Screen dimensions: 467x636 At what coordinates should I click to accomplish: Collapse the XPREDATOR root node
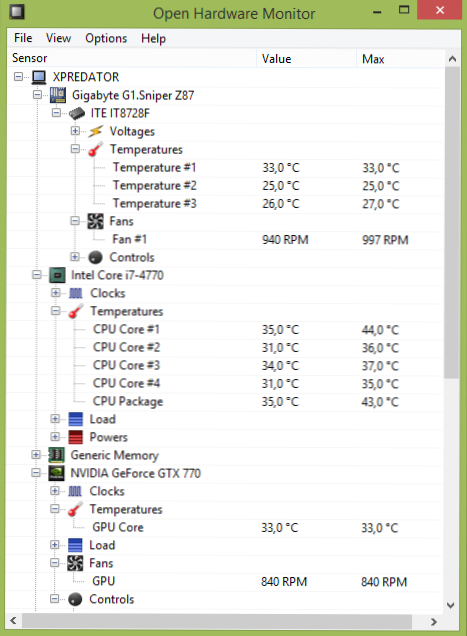18,76
